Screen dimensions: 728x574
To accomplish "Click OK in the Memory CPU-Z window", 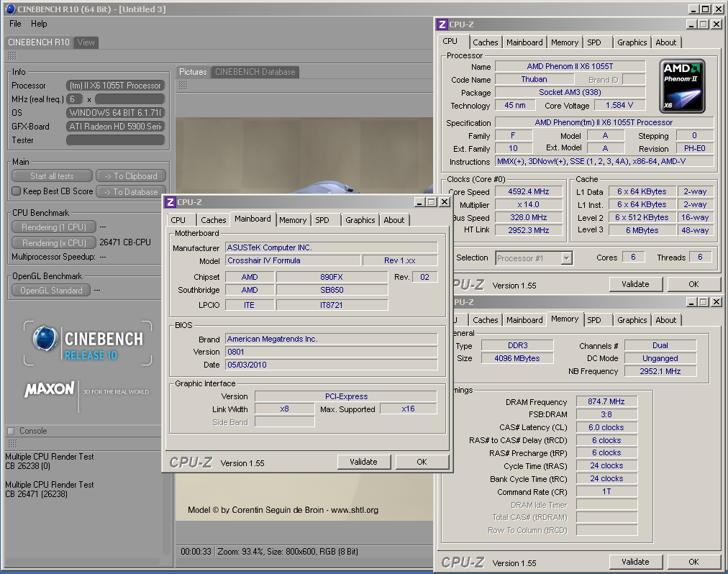I will tap(693, 562).
